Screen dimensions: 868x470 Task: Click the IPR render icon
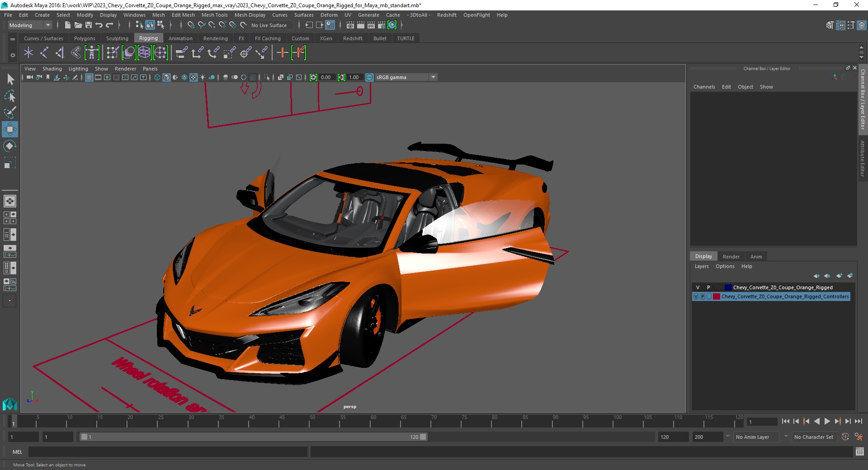pyautogui.click(x=371, y=25)
